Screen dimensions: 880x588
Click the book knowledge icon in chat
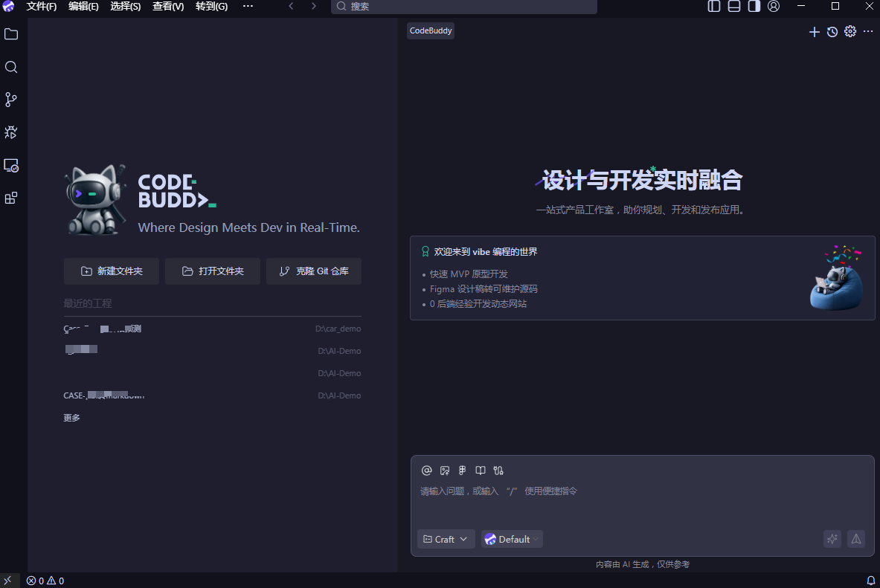pos(481,470)
